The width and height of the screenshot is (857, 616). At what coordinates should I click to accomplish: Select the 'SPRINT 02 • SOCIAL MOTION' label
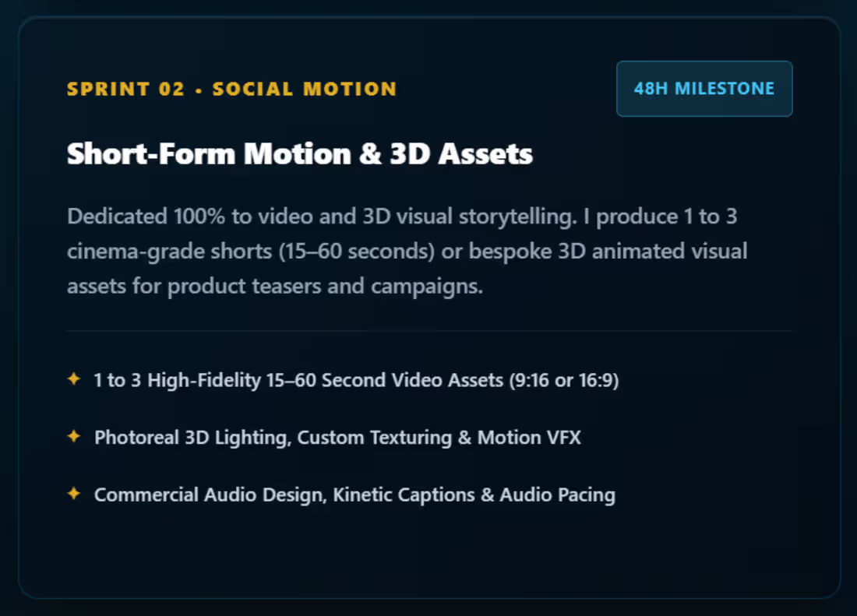231,89
